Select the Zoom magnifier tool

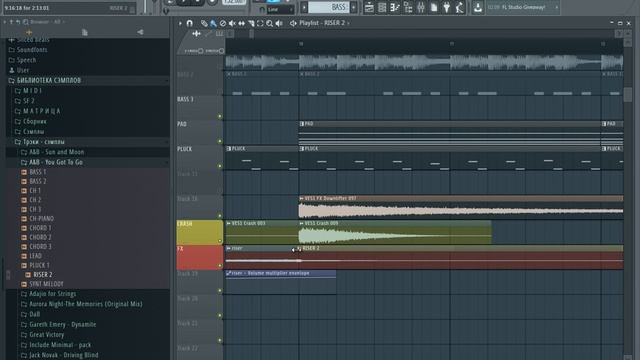click(x=269, y=24)
